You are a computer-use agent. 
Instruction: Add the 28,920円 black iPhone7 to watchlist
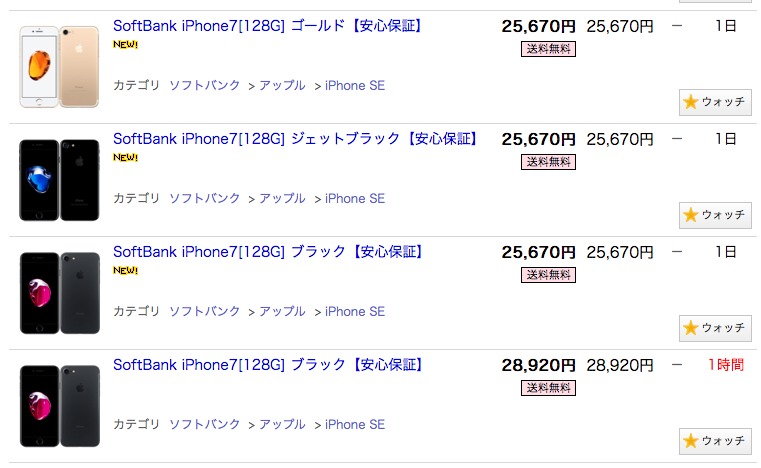pos(715,440)
